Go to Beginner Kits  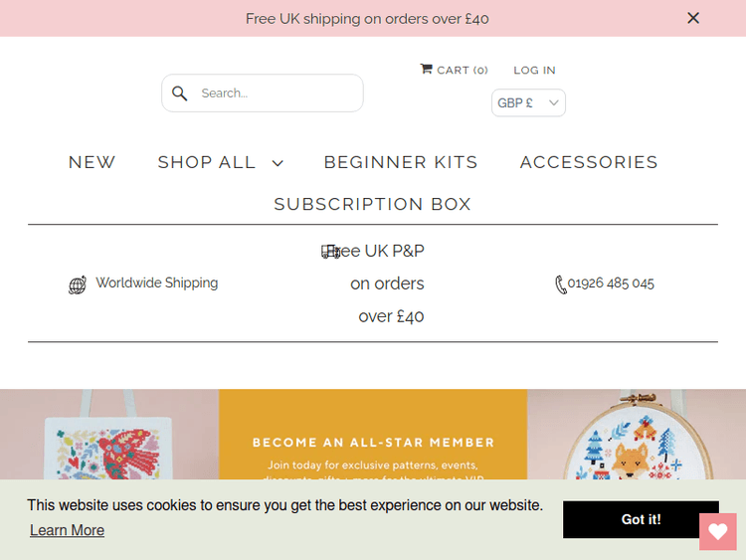click(401, 162)
